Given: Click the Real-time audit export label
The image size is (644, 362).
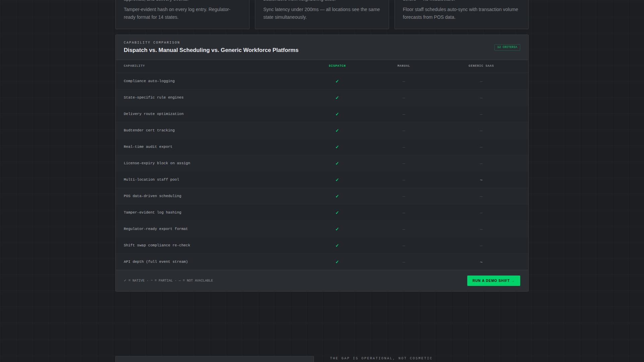Looking at the screenshot, I should click(148, 147).
